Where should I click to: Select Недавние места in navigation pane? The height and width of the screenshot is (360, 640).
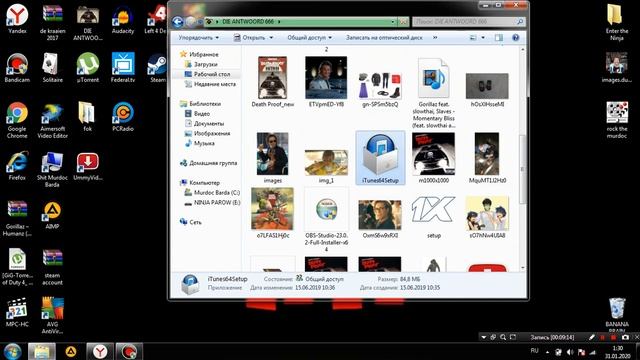point(210,84)
